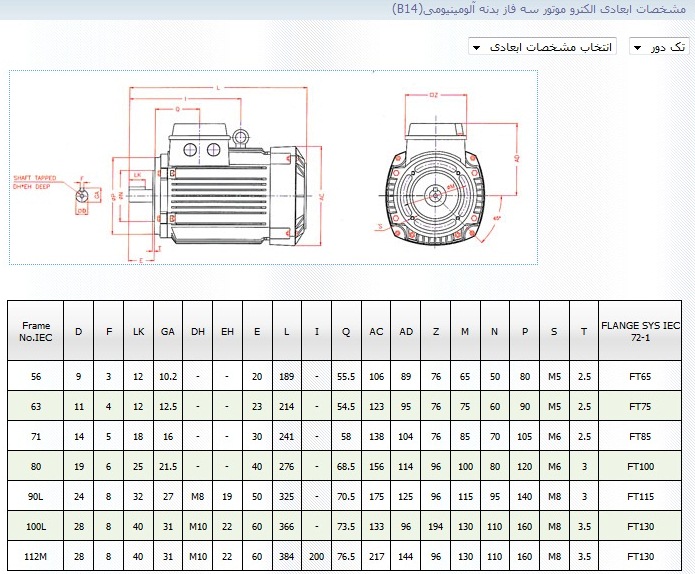Click flange value 'FT115'
Viewport: 695px width, 574px height.
pyautogui.click(x=640, y=496)
